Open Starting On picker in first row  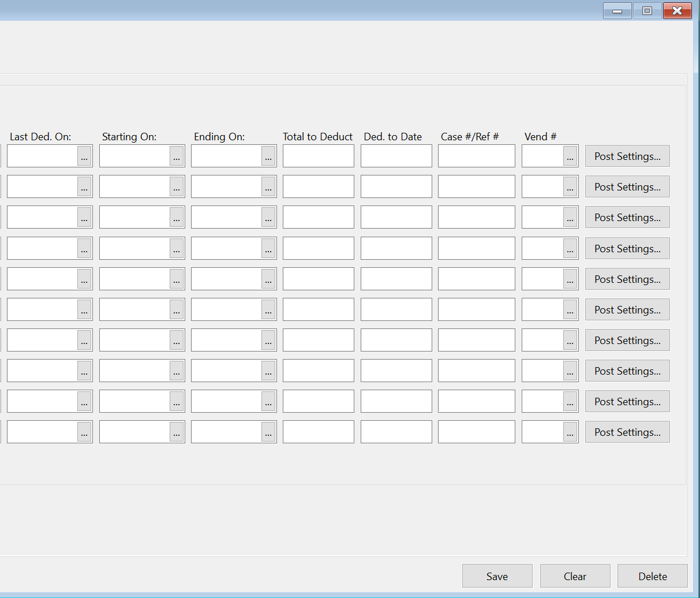click(177, 156)
